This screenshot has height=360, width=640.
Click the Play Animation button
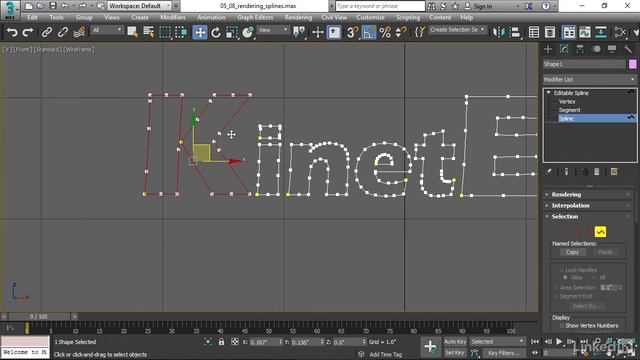coord(559,341)
